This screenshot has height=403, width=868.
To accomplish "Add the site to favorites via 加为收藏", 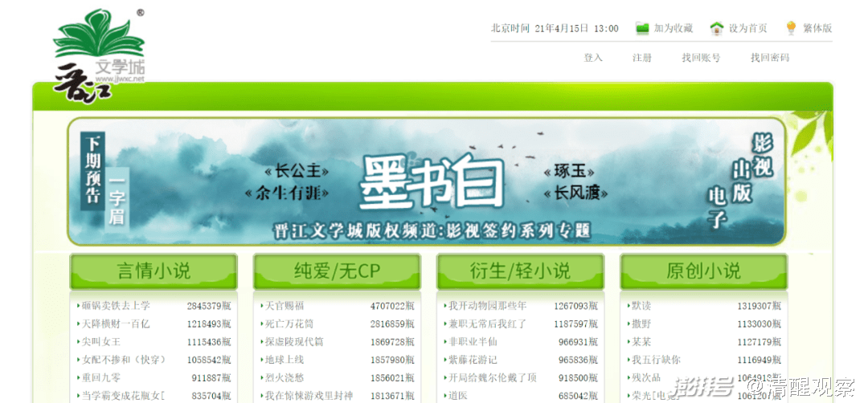I will click(674, 28).
